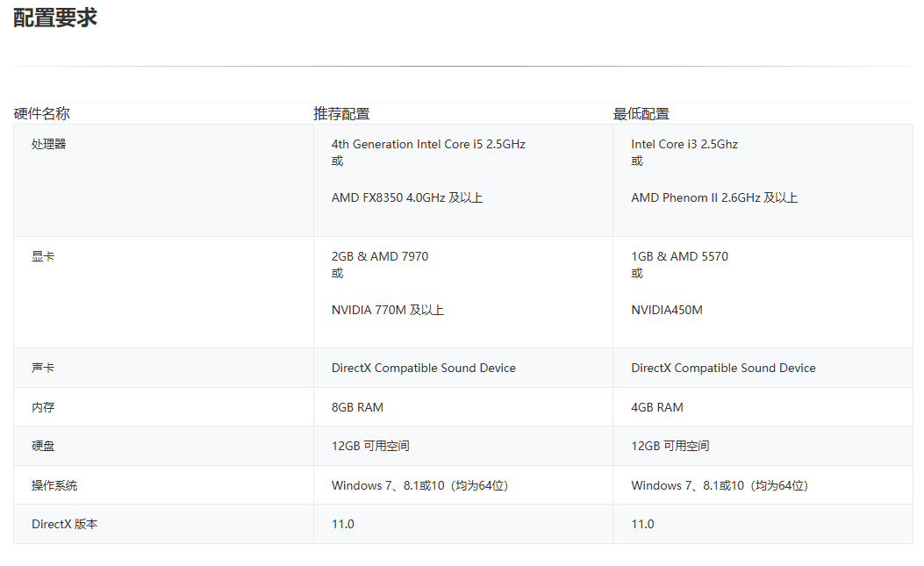This screenshot has width=924, height=566.
Task: Click the 最低配置 column header
Action: pyautogui.click(x=641, y=113)
